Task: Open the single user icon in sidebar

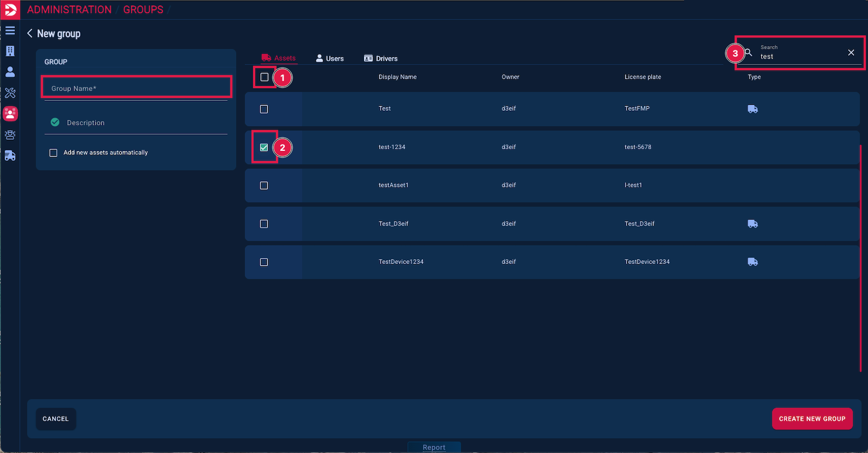Action: [10, 72]
